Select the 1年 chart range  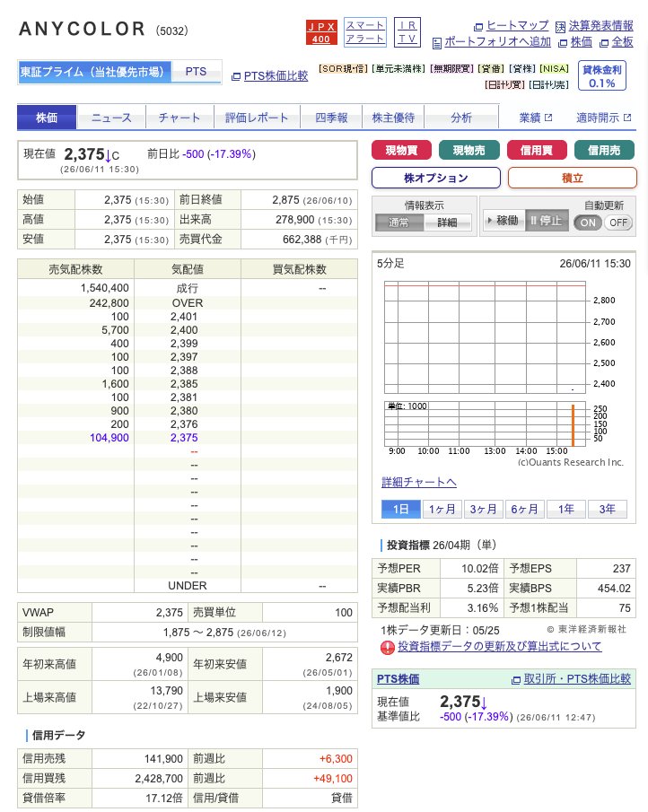[565, 509]
